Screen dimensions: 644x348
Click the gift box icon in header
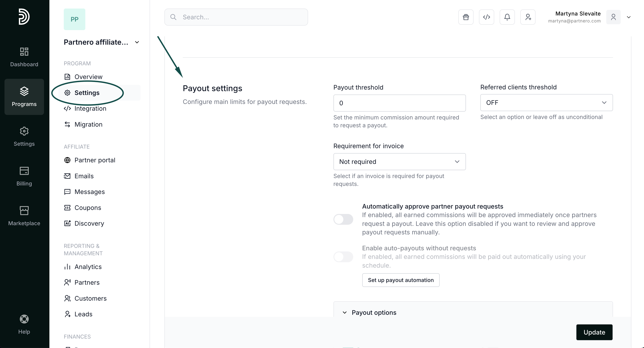[466, 17]
